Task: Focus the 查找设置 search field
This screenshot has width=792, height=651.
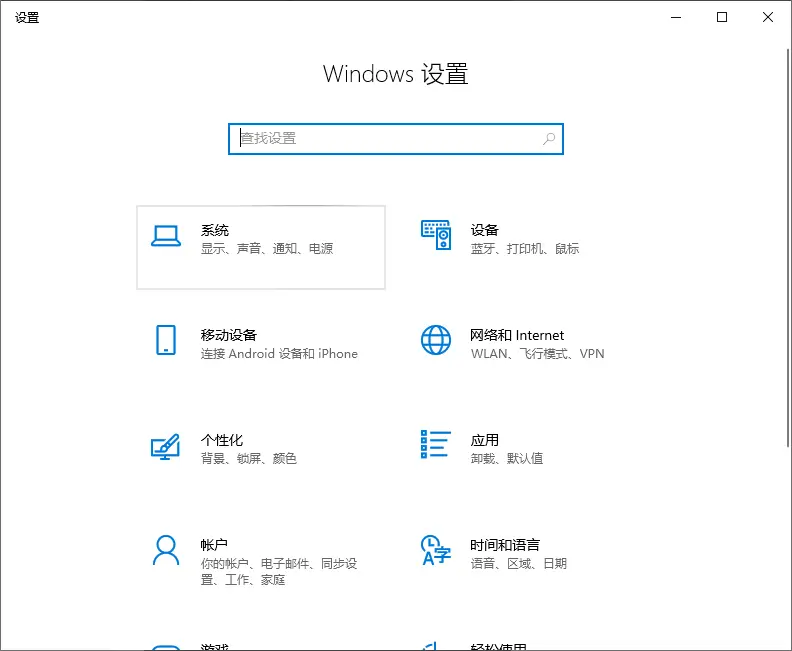Action: tap(385, 139)
